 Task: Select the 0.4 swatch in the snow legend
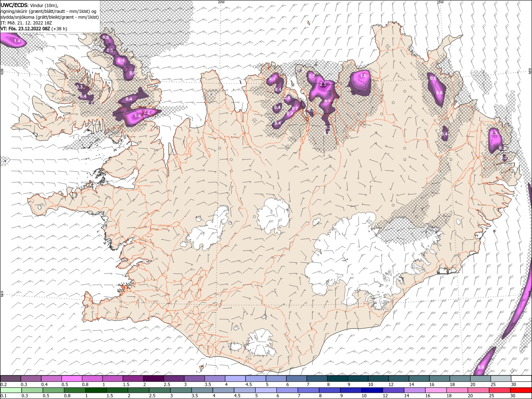coord(52,378)
